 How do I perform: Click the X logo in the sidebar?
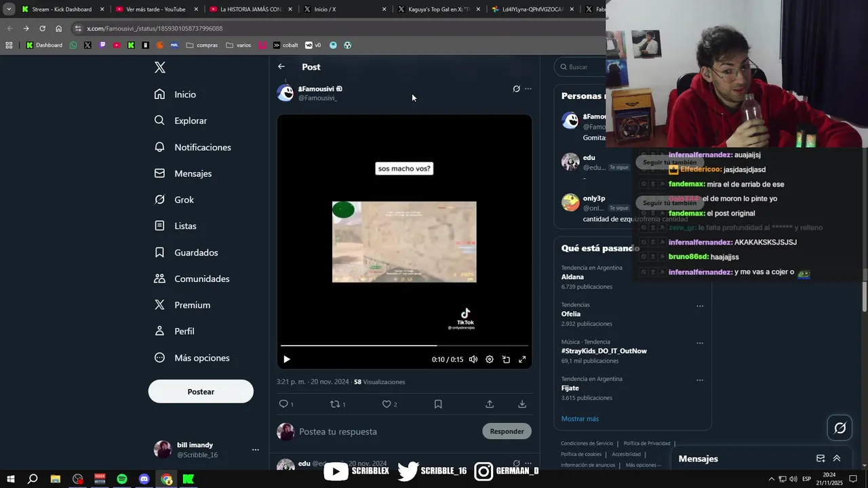click(x=160, y=67)
